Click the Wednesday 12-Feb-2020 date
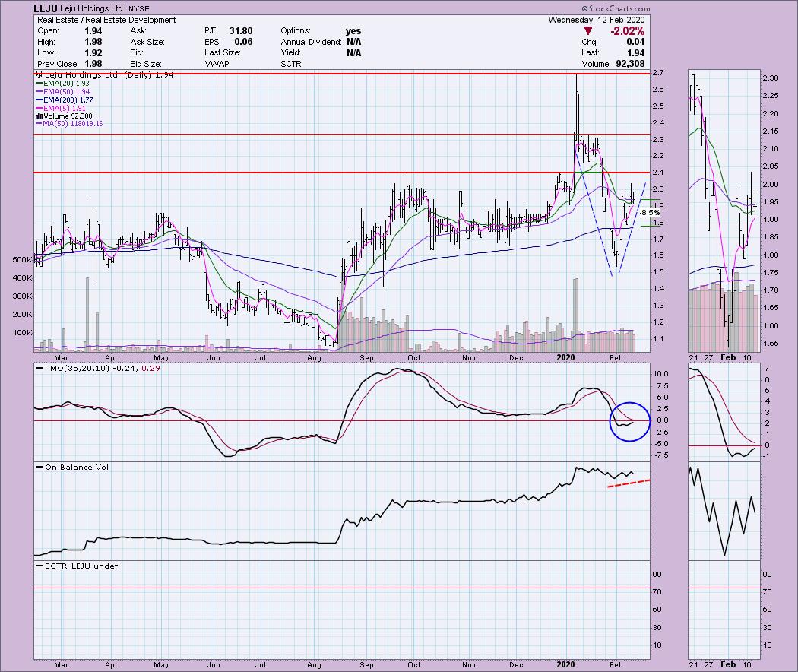Image resolution: width=798 pixels, height=672 pixels. 597,20
